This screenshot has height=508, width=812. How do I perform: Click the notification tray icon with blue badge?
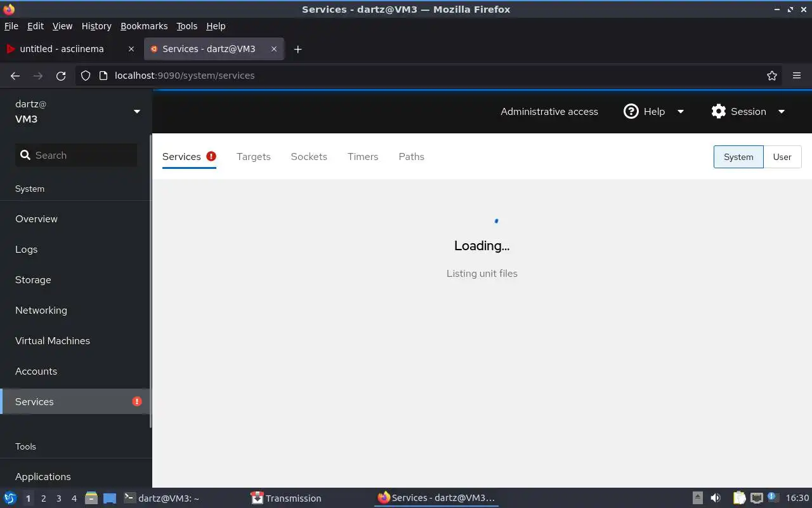[x=773, y=498]
